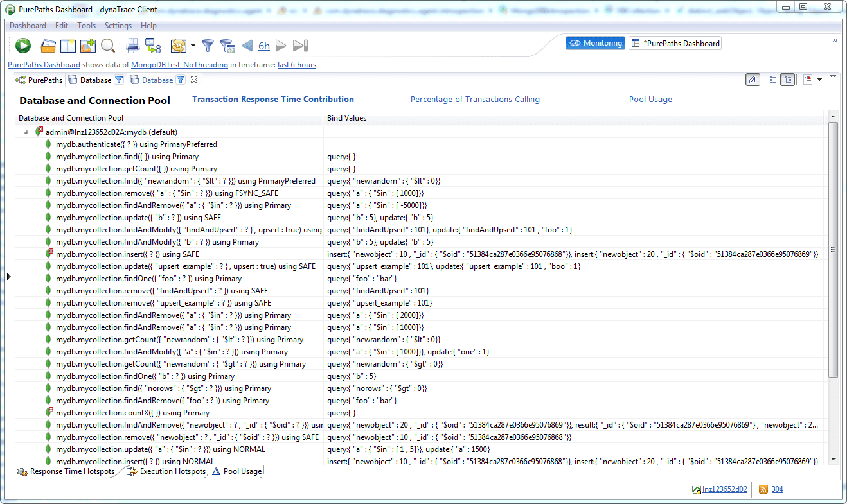Image resolution: width=847 pixels, height=504 pixels.
Task: Click the PurePaths Dashboard link
Action: pos(44,65)
